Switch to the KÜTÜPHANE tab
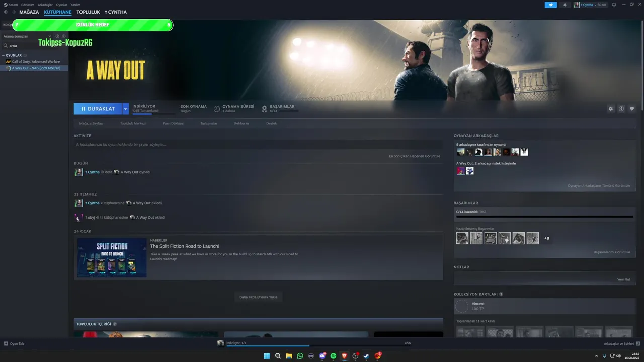The image size is (644, 362). point(58,12)
